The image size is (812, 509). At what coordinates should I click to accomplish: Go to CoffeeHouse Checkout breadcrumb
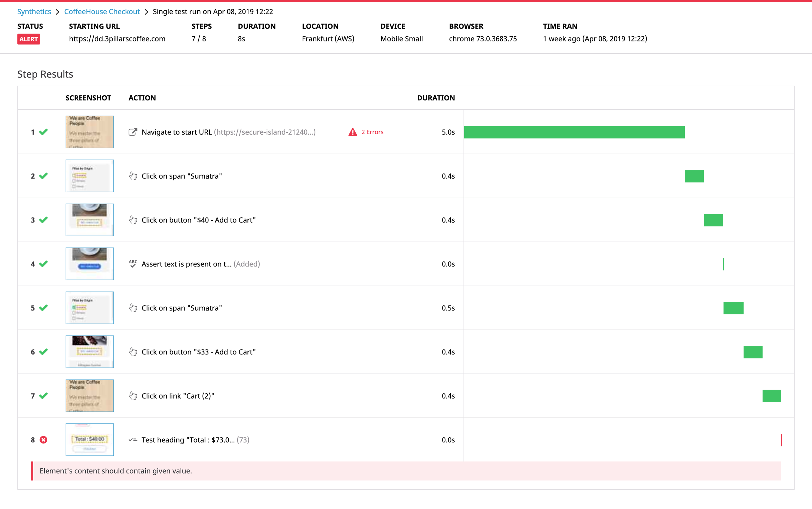[x=102, y=11]
